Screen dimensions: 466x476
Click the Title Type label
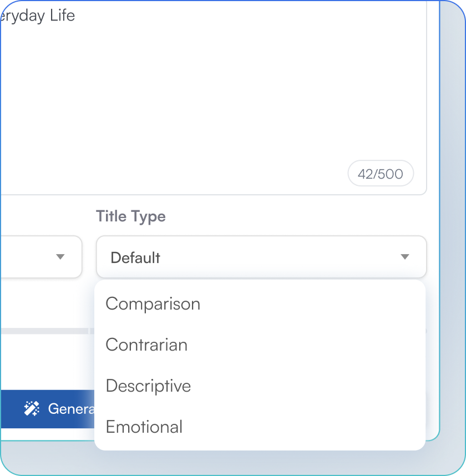131,216
